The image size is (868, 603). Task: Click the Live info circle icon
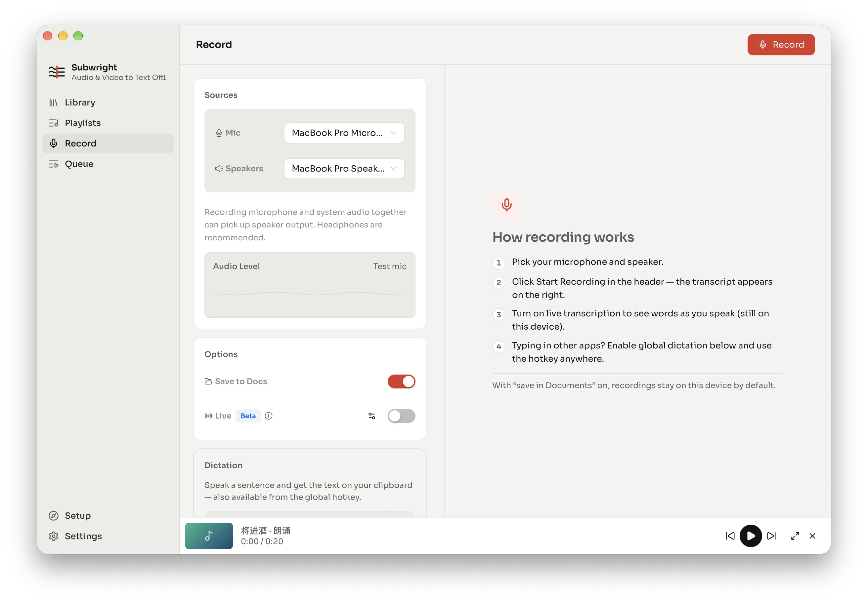268,416
